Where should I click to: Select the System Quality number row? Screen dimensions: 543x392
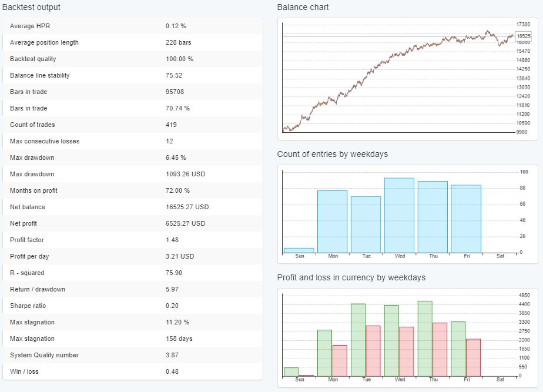coord(133,355)
